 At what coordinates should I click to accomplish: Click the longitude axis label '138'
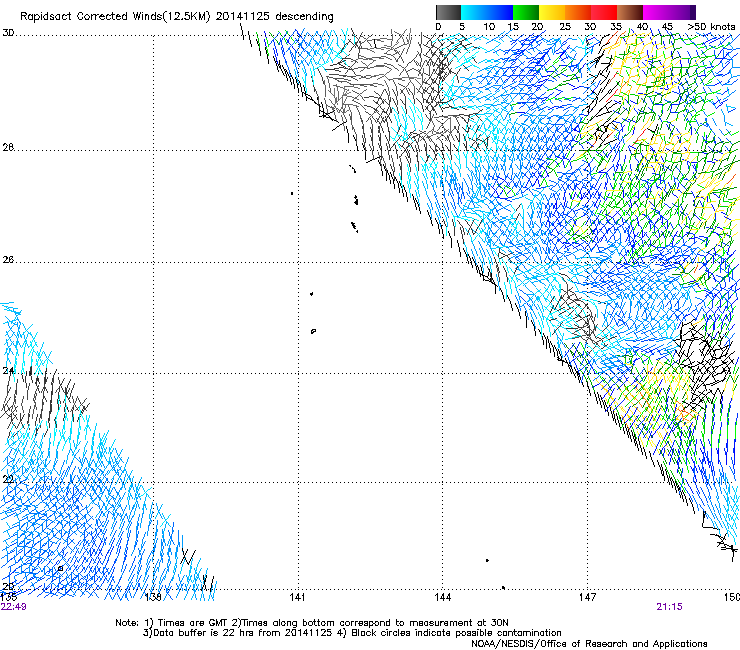[x=153, y=597]
